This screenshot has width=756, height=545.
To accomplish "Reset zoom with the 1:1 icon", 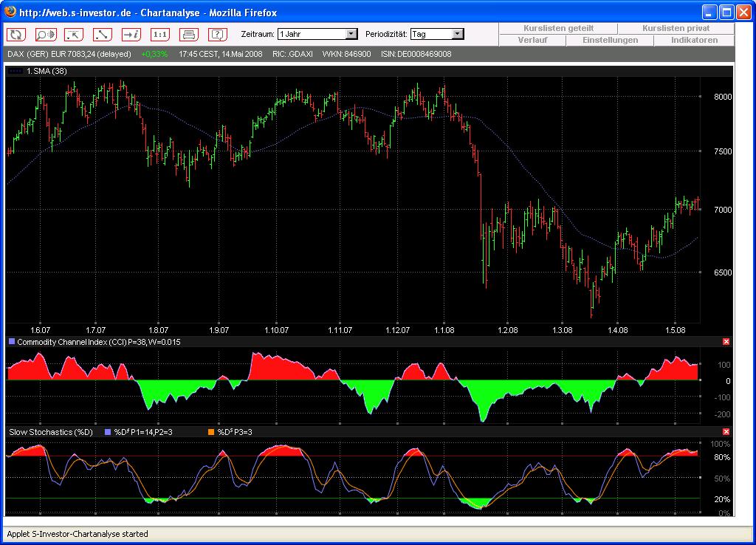I will click(160, 34).
